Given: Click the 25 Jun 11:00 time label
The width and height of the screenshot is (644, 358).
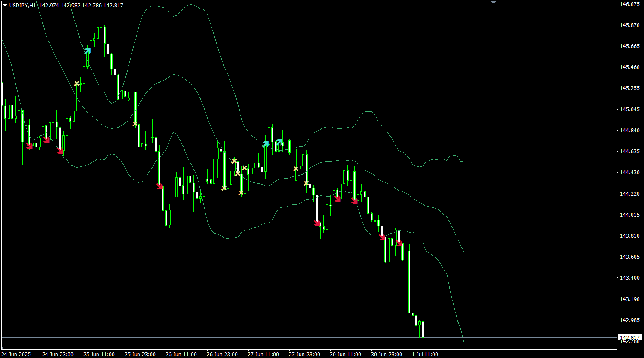Looking at the screenshot, I should [99, 355].
